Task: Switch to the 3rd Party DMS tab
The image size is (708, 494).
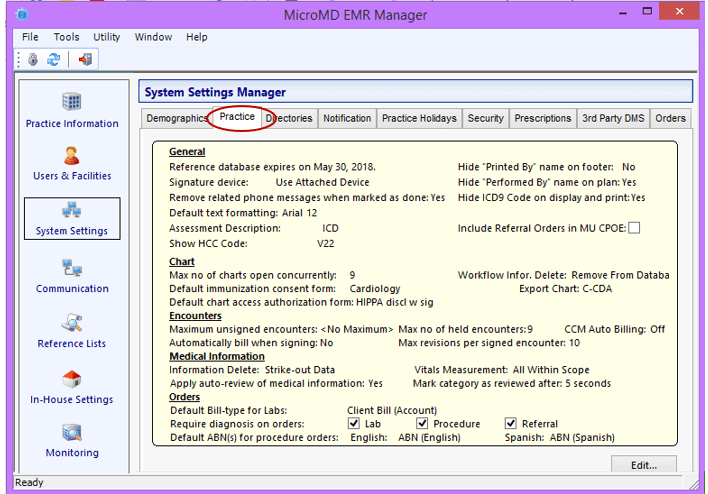Action: pyautogui.click(x=613, y=118)
